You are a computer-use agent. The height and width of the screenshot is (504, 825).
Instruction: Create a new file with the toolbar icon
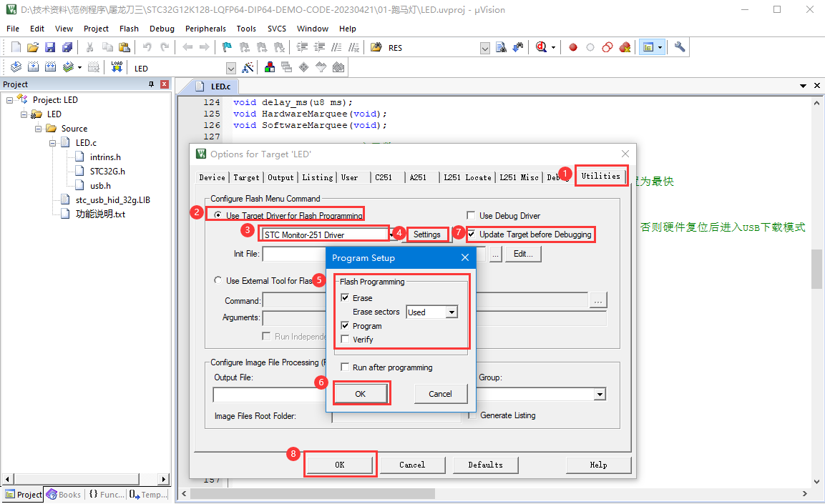click(16, 47)
